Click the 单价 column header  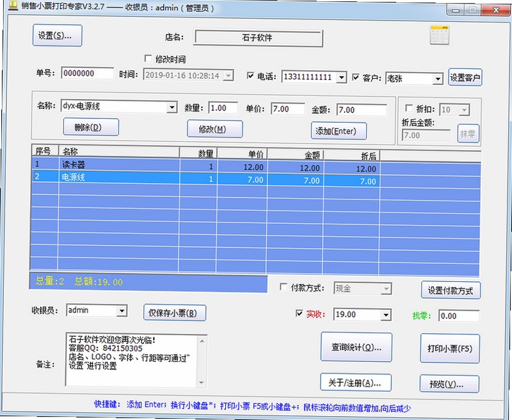pyautogui.click(x=243, y=153)
